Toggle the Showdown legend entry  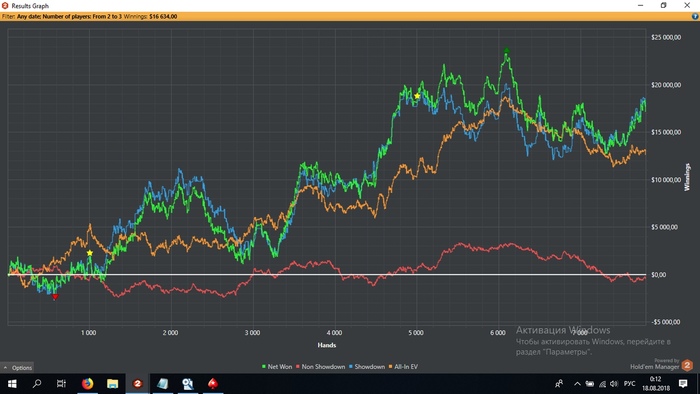pos(367,367)
